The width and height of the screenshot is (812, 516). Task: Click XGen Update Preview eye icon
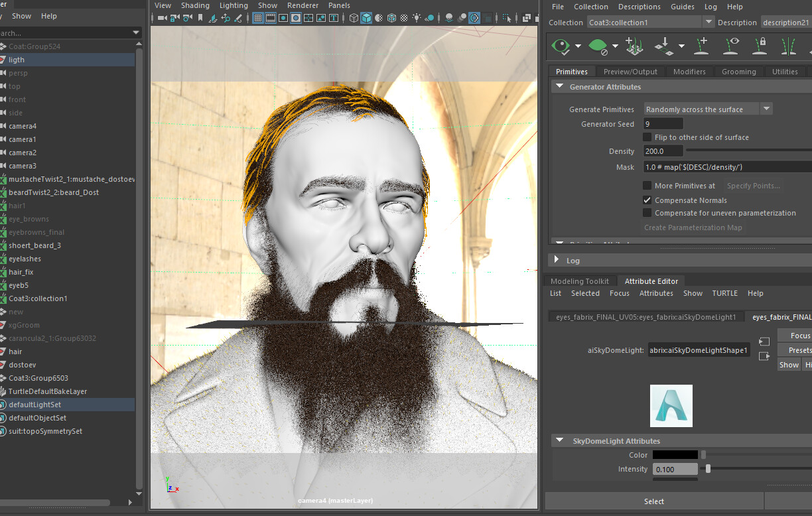coord(561,46)
